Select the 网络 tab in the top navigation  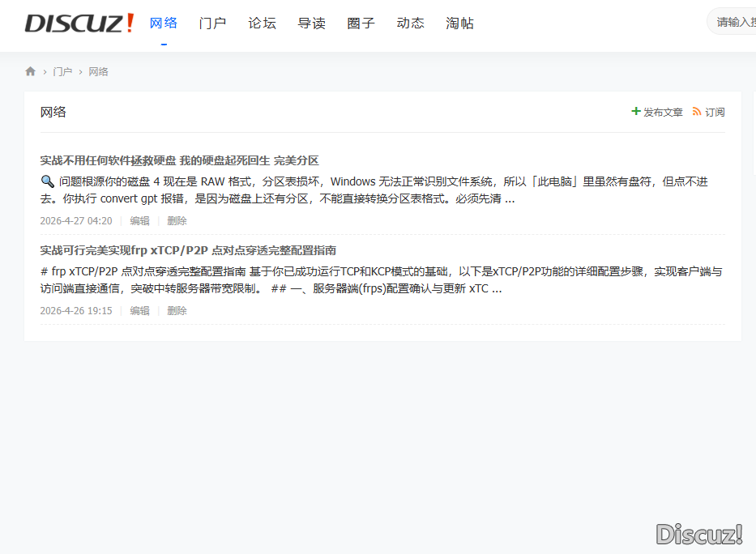coord(164,23)
